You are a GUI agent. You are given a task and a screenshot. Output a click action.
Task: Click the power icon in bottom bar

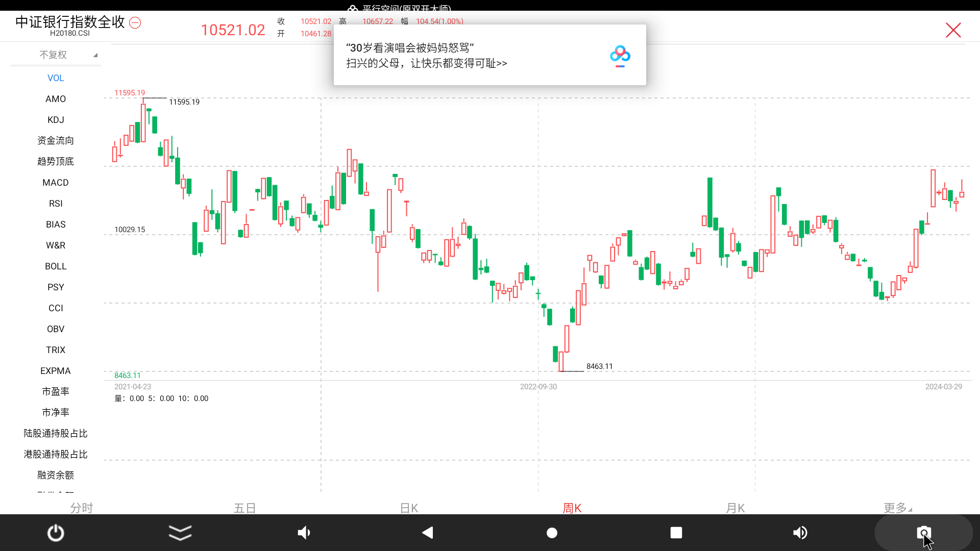(56, 533)
